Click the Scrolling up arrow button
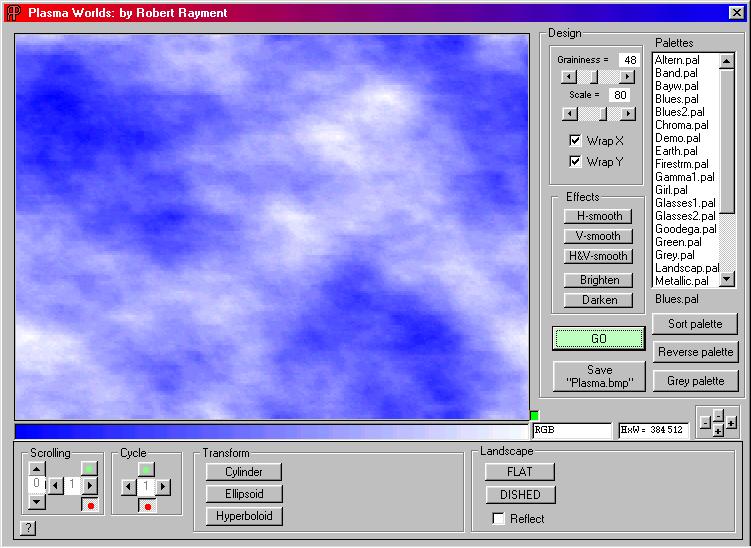The image size is (751, 548). point(37,468)
